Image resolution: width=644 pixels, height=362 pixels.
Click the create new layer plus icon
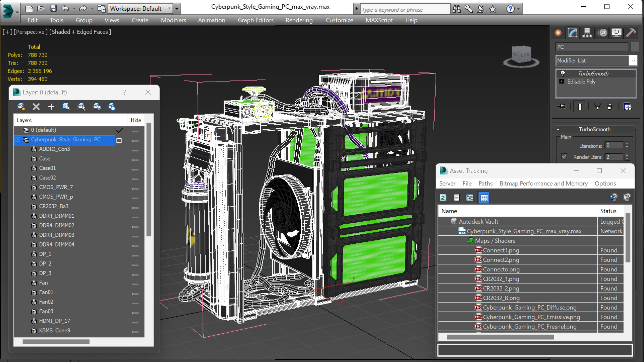[51, 106]
